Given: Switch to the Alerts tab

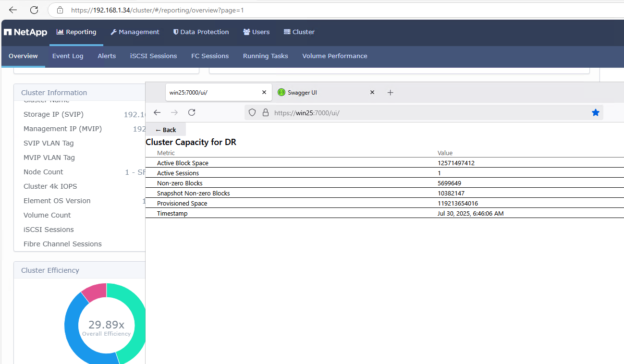Looking at the screenshot, I should pyautogui.click(x=107, y=56).
